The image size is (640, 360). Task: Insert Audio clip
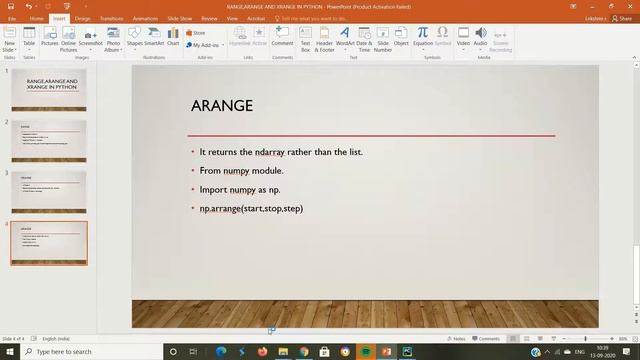(x=480, y=39)
